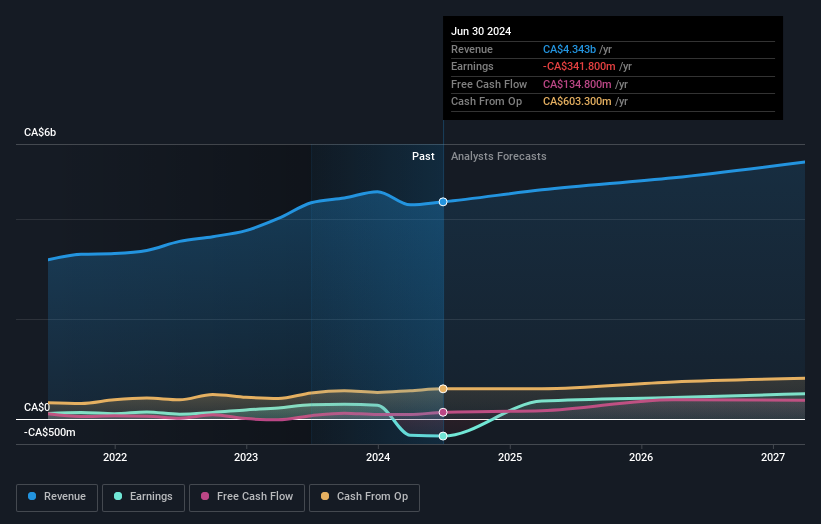Click the CA$0 y-axis label
Viewport: 821px width, 524px height.
[x=37, y=407]
